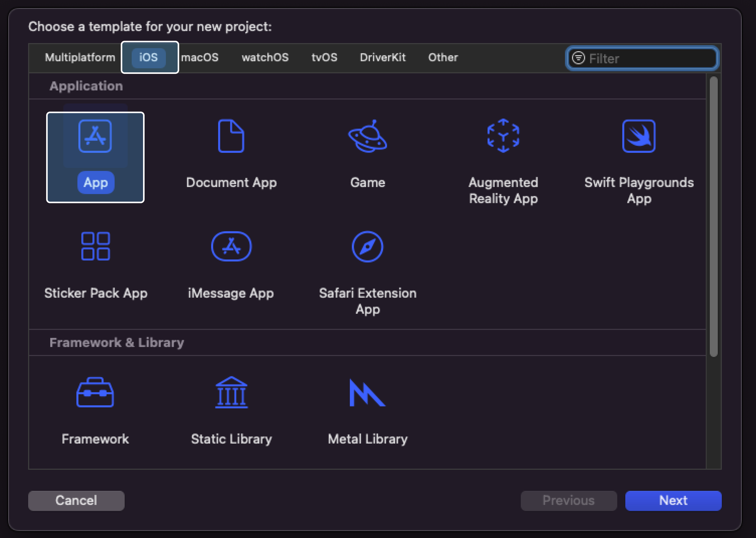Viewport: 756px width, 538px height.
Task: Choose the Static Library template
Action: pyautogui.click(x=231, y=392)
